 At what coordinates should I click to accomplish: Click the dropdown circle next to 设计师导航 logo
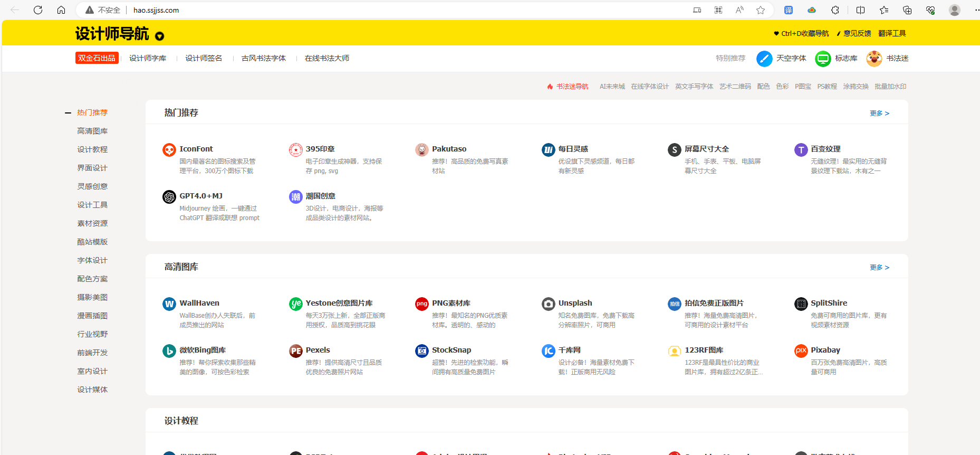pyautogui.click(x=159, y=36)
